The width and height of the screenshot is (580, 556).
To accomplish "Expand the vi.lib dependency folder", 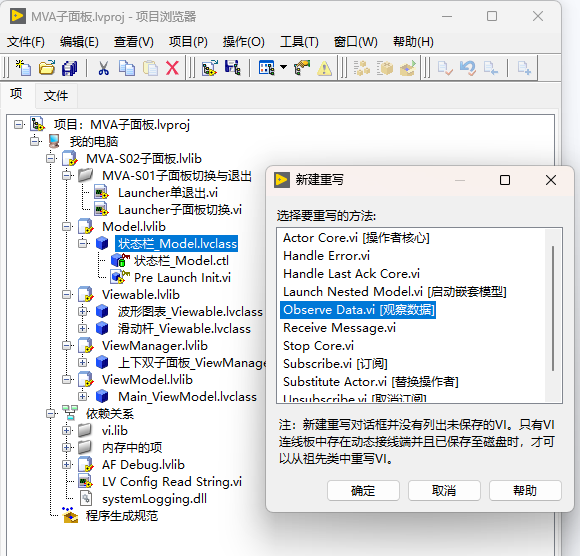I will [x=67, y=431].
